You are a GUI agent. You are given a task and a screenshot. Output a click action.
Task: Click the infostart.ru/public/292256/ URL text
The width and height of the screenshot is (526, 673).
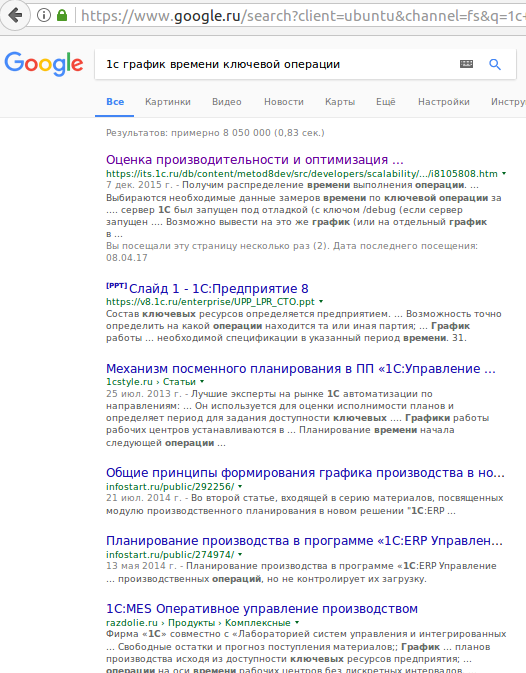click(170, 486)
